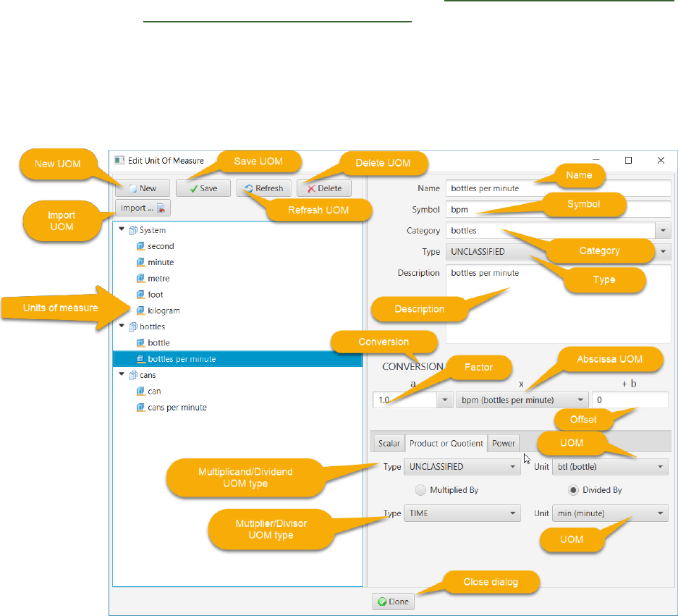The width and height of the screenshot is (678, 616).
Task: Collapse the System category node
Action: coord(122,229)
